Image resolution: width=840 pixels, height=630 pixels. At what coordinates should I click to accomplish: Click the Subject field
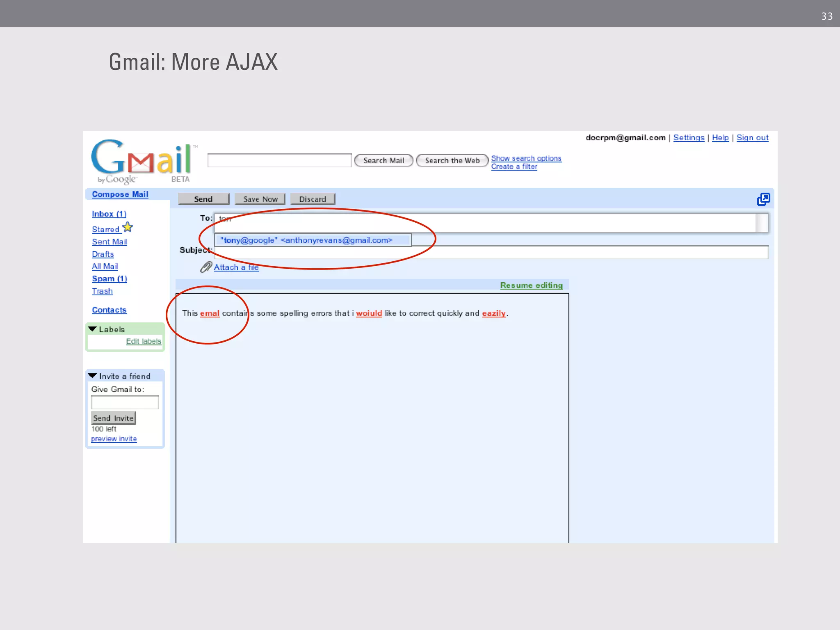click(491, 252)
